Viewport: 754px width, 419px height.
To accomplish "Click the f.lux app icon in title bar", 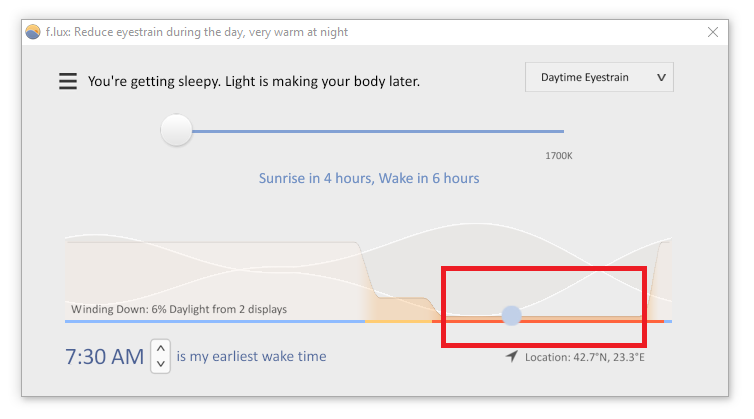I will tap(33, 32).
